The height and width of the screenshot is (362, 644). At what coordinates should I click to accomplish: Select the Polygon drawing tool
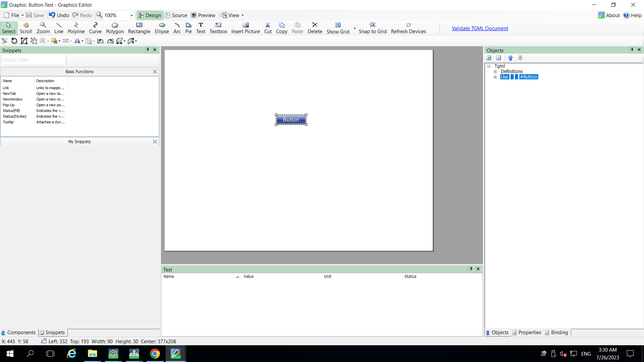pos(115,28)
